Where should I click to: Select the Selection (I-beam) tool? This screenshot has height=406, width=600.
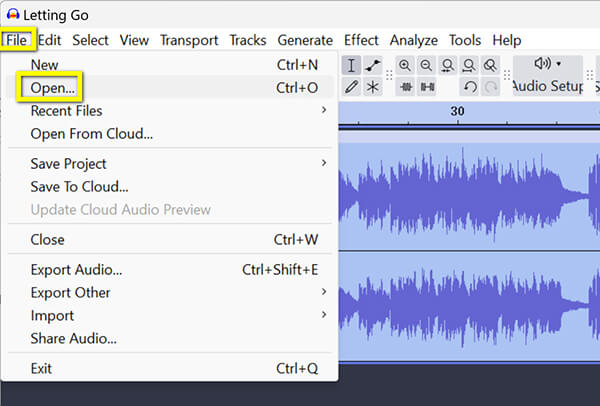pos(351,65)
